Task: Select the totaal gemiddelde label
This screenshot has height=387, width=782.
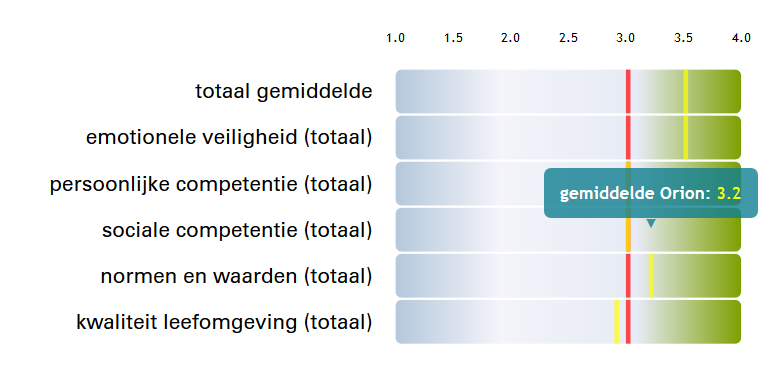Action: point(284,92)
